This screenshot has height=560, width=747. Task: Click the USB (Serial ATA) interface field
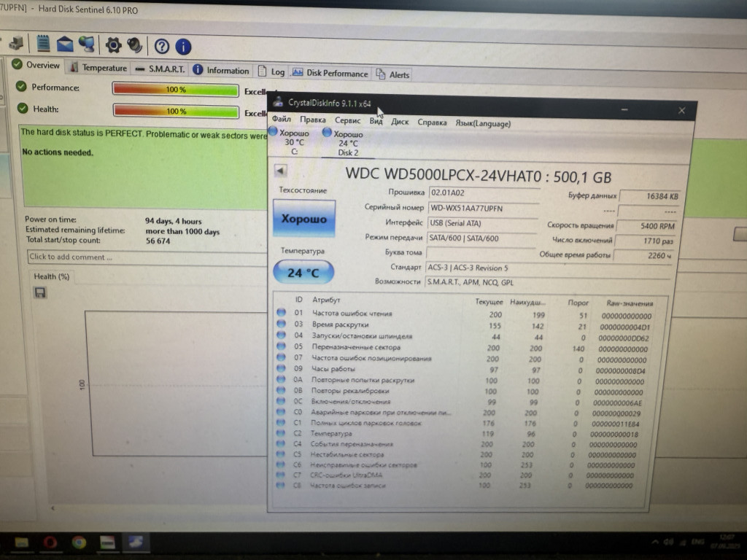coord(481,223)
